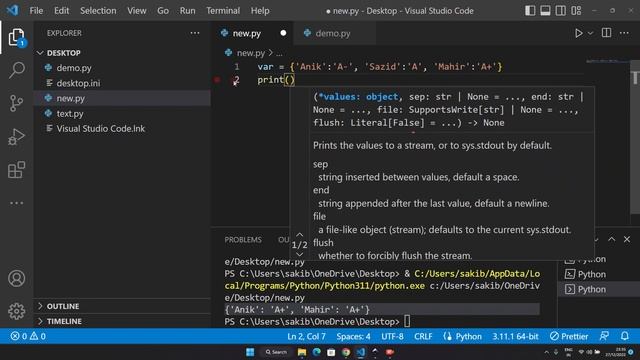Open the Explorer view in activity bar
This screenshot has height=360, width=640.
pyautogui.click(x=16, y=38)
